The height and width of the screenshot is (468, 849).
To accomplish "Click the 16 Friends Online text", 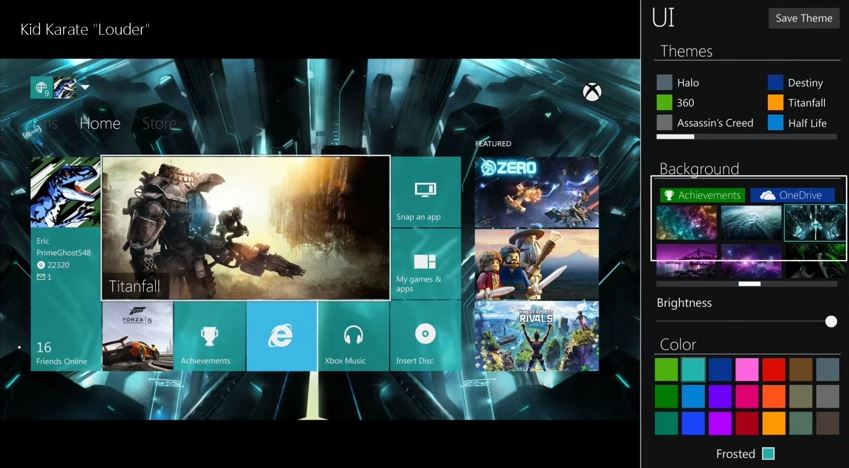I will [x=61, y=353].
